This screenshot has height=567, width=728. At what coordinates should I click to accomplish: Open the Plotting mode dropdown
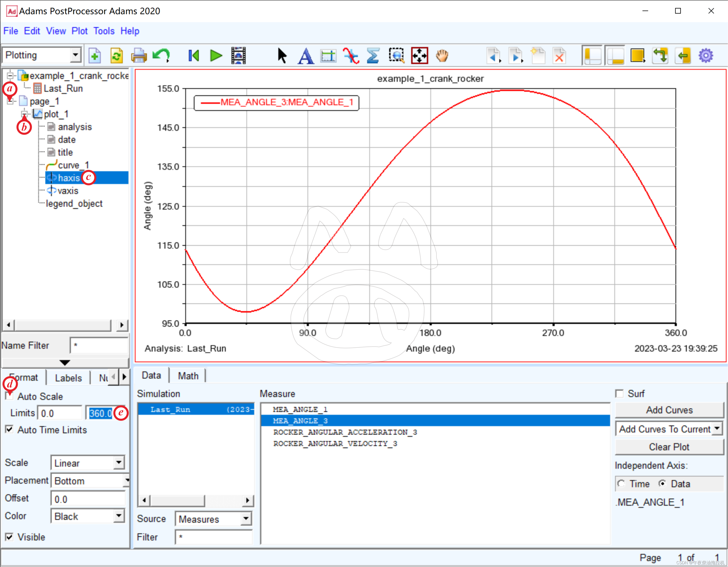[76, 55]
